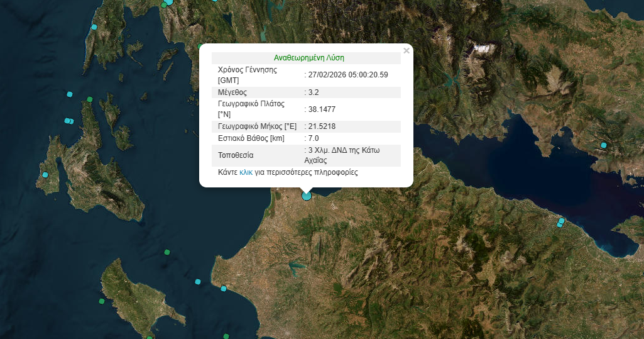
Task: Select the cyan marker on Lefkada's west coast
Action: [94, 27]
